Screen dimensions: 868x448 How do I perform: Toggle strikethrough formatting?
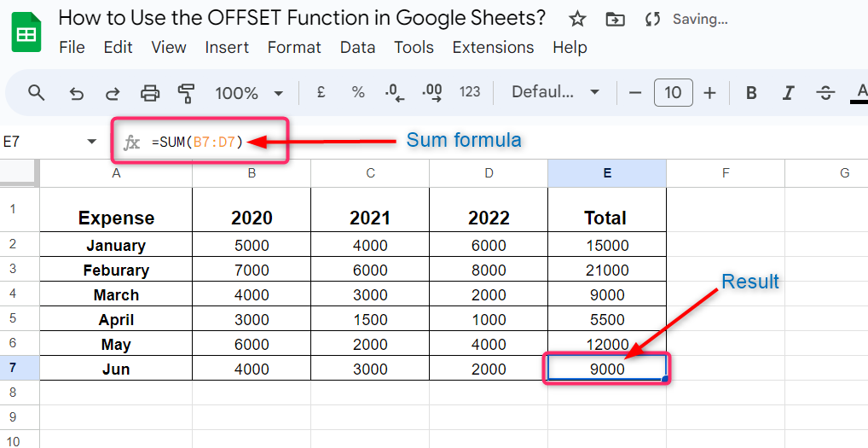pyautogui.click(x=825, y=93)
